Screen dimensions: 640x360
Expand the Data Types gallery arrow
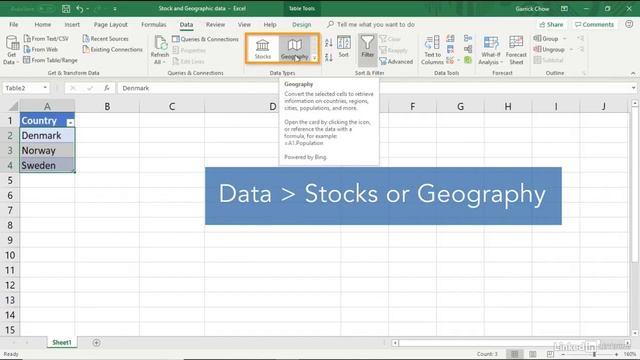[314, 58]
